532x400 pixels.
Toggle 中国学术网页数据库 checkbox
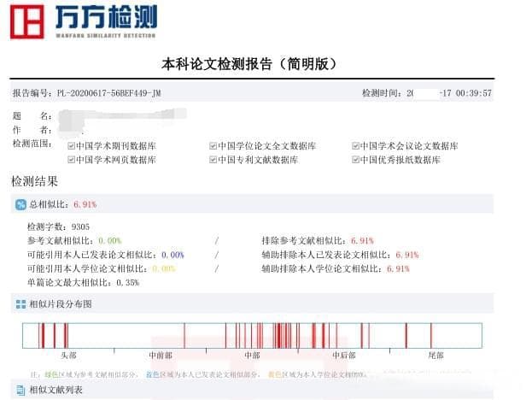[71, 160]
